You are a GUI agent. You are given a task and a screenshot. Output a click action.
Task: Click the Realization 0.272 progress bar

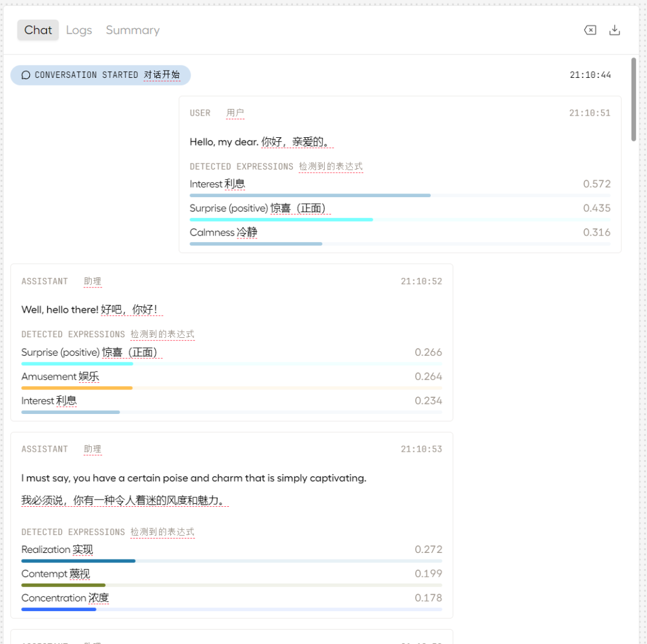pos(231,561)
